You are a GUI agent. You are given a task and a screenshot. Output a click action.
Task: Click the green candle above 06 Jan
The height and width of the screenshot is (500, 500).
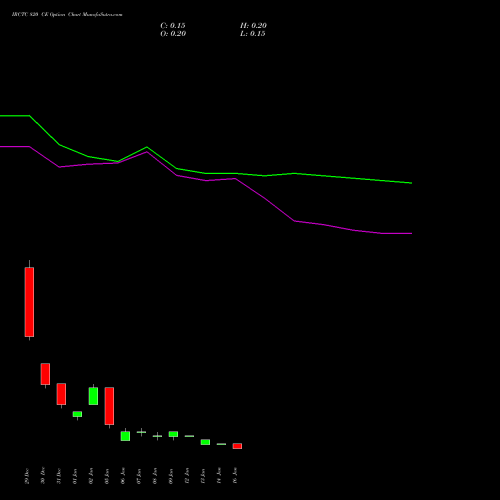click(125, 436)
